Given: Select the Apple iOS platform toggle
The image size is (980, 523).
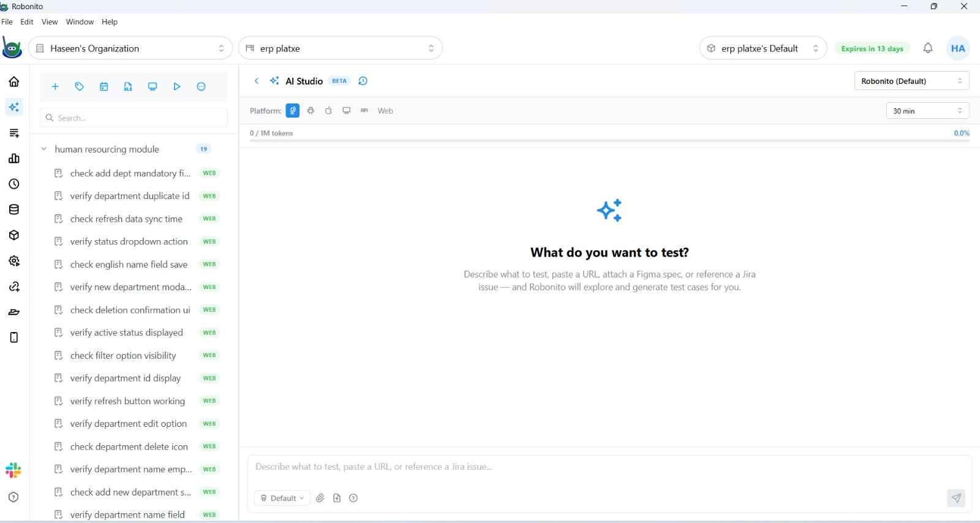Looking at the screenshot, I should (x=328, y=111).
